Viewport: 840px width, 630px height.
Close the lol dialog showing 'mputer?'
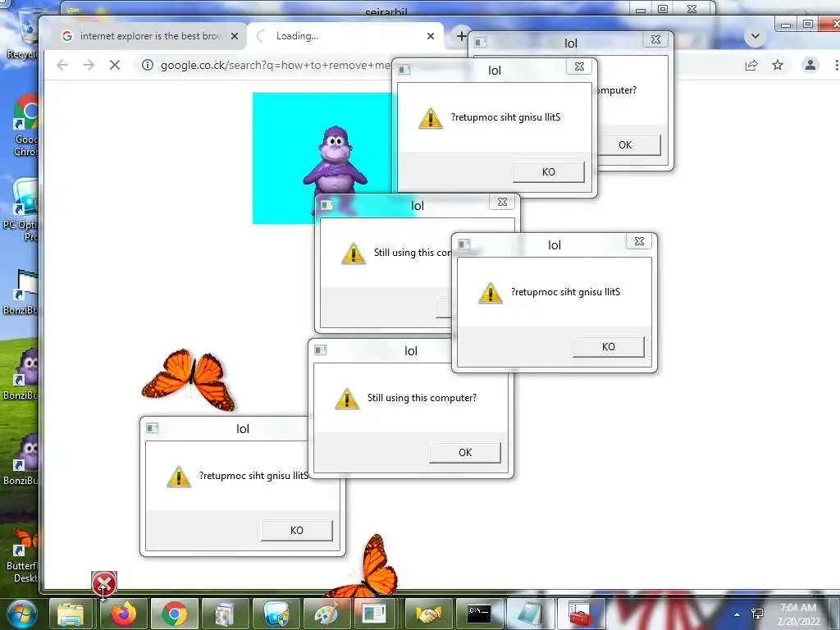coord(655,39)
